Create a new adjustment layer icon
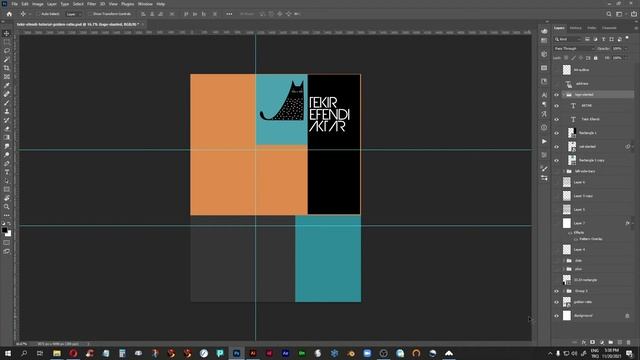The width and height of the screenshot is (640, 360). pos(602,342)
